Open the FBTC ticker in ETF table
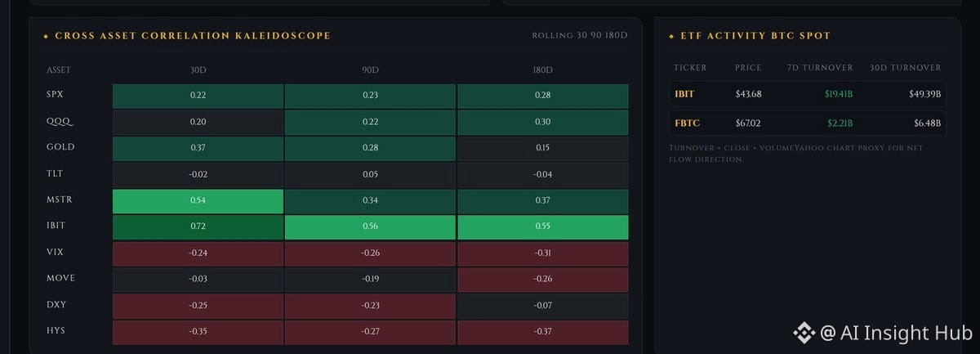This screenshot has height=354, width=980. 687,123
